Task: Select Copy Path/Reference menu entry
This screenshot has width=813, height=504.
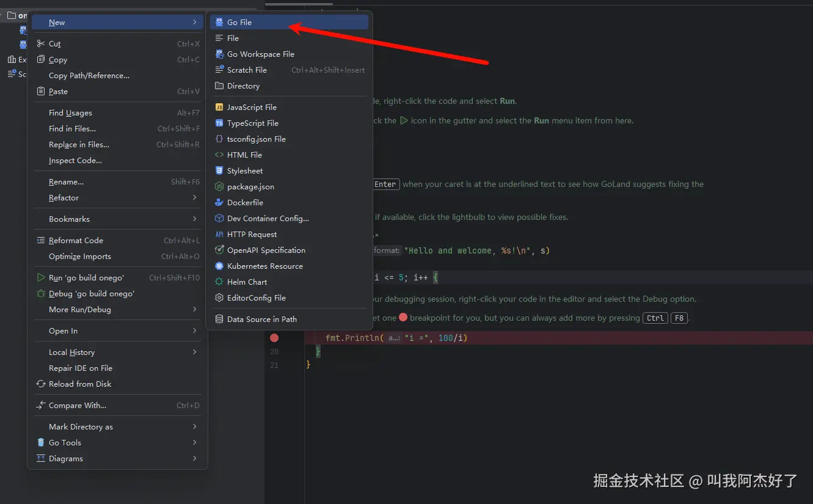Action: tap(118, 75)
